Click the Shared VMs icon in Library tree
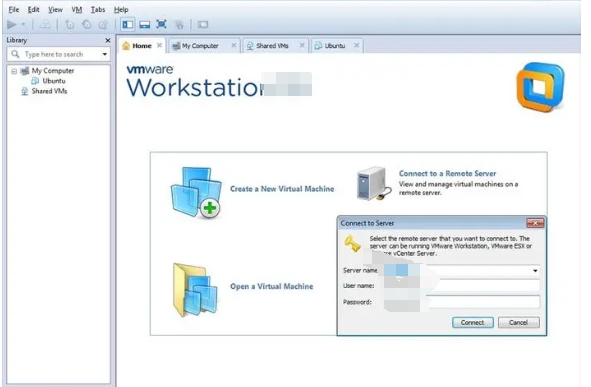This screenshot has height=387, width=591. point(24,91)
